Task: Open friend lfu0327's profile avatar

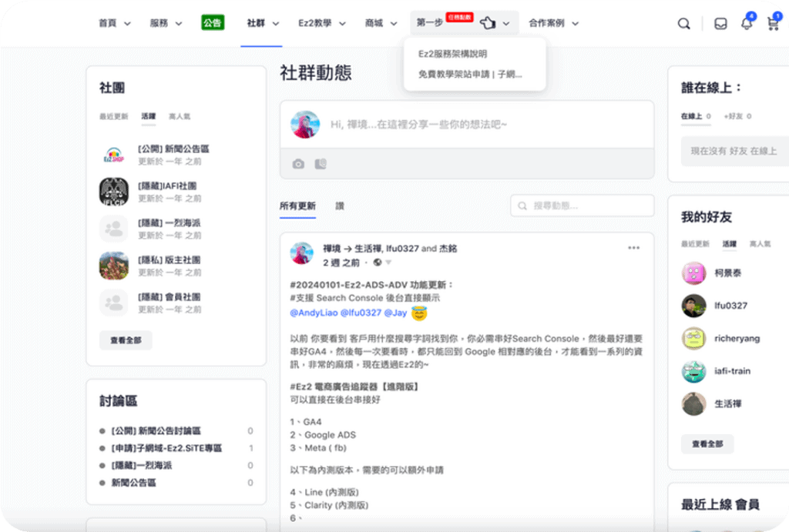Action: coord(693,306)
